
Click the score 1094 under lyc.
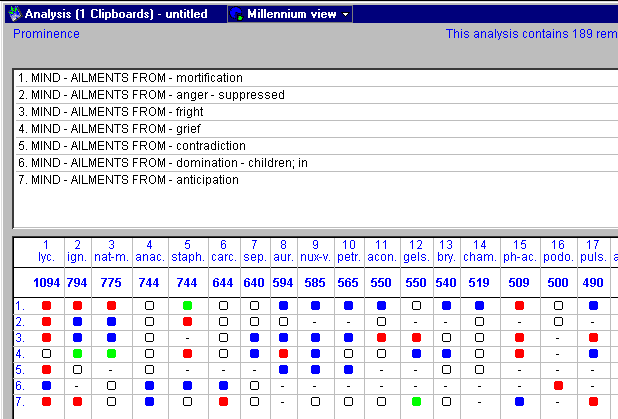click(x=47, y=283)
